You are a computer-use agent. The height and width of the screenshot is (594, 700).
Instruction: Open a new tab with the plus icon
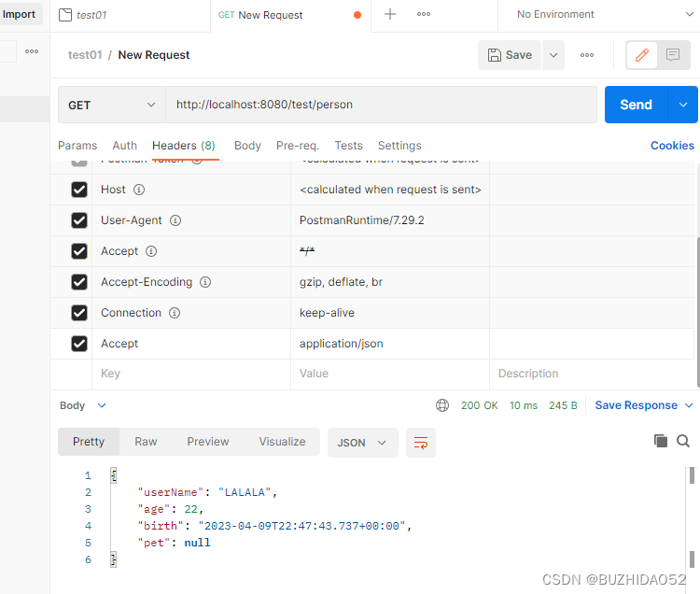[x=390, y=14]
